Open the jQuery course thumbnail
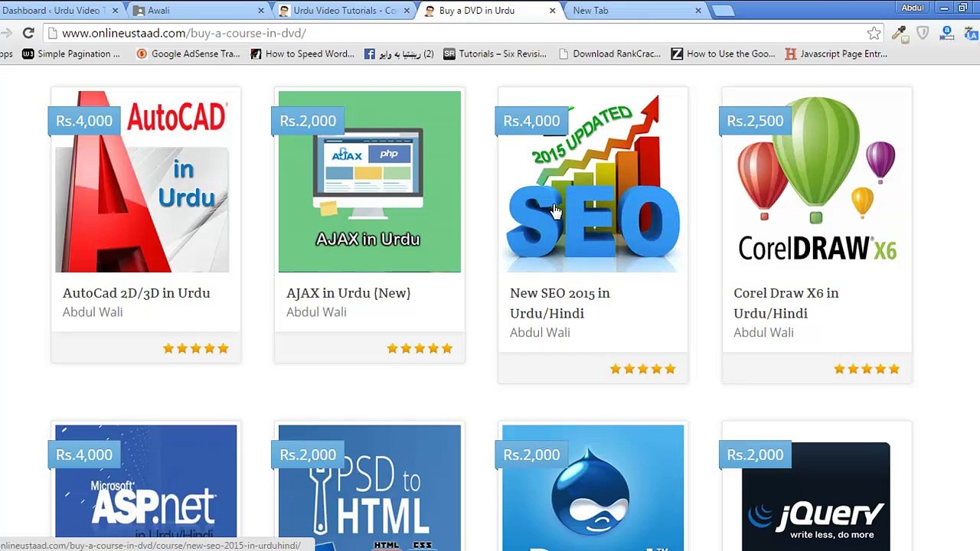The height and width of the screenshot is (551, 980). coord(817,487)
